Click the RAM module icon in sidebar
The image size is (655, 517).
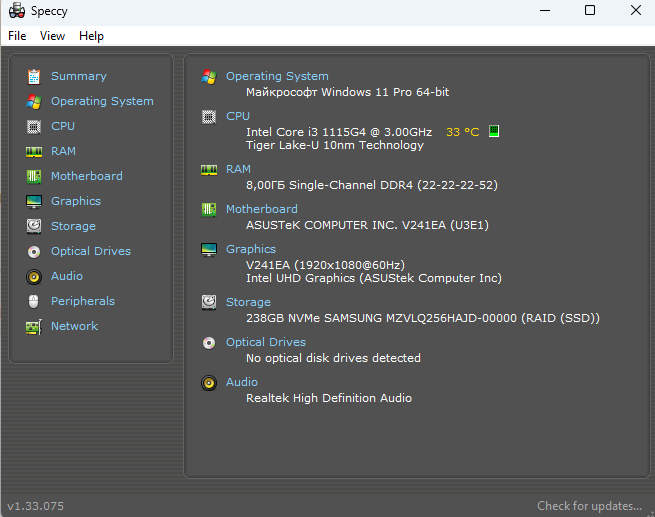click(34, 151)
